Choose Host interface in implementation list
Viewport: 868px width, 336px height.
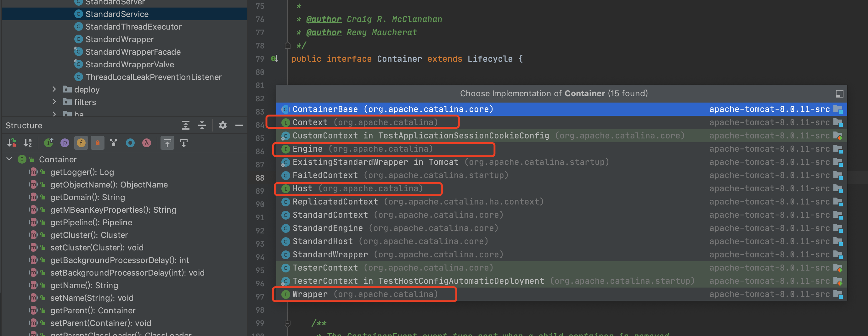pyautogui.click(x=561, y=188)
